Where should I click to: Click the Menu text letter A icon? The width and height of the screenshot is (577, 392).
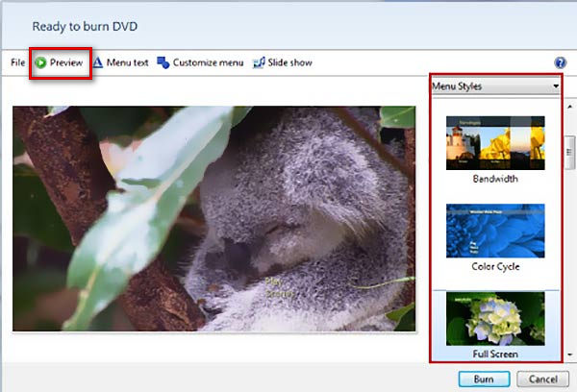(x=97, y=62)
